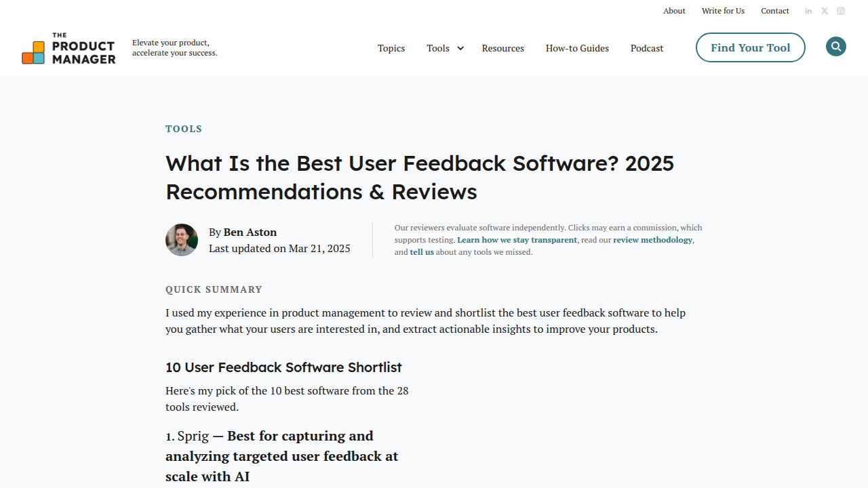Open How-to Guides navigation item
This screenshot has height=488, width=868.
577,48
